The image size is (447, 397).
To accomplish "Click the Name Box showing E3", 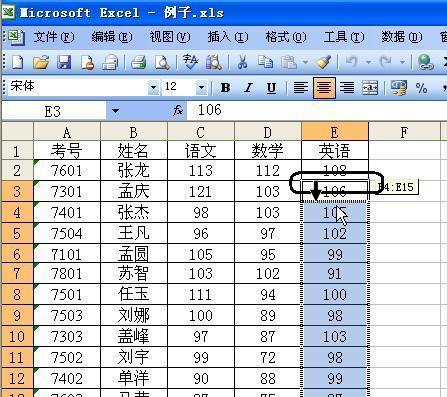I will tap(53, 111).
